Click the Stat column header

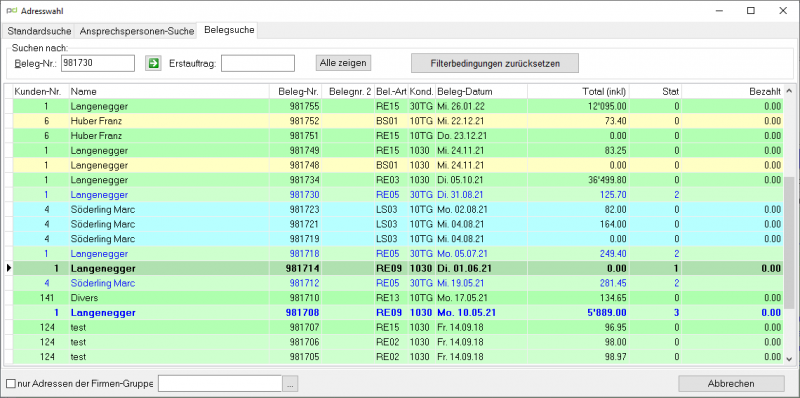[x=656, y=92]
